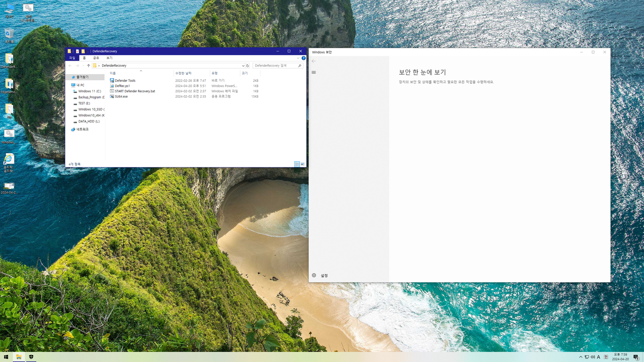Image resolution: width=644 pixels, height=362 pixels.
Task: Open recent locations dropdown beside forward arrow
Action: [x=83, y=66]
